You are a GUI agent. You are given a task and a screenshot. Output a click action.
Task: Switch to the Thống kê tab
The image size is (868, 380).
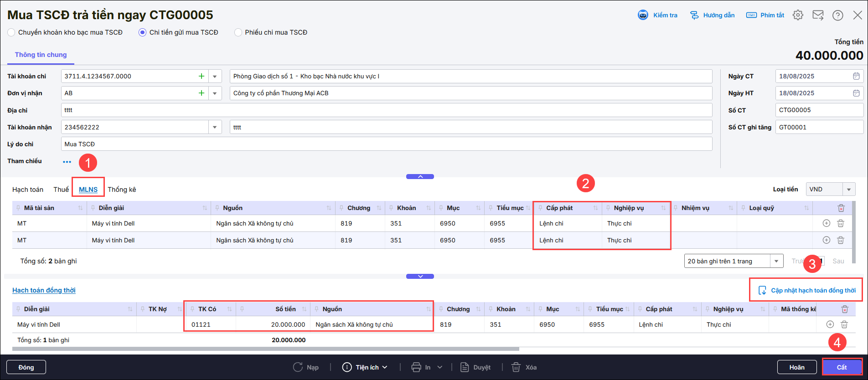(x=122, y=190)
